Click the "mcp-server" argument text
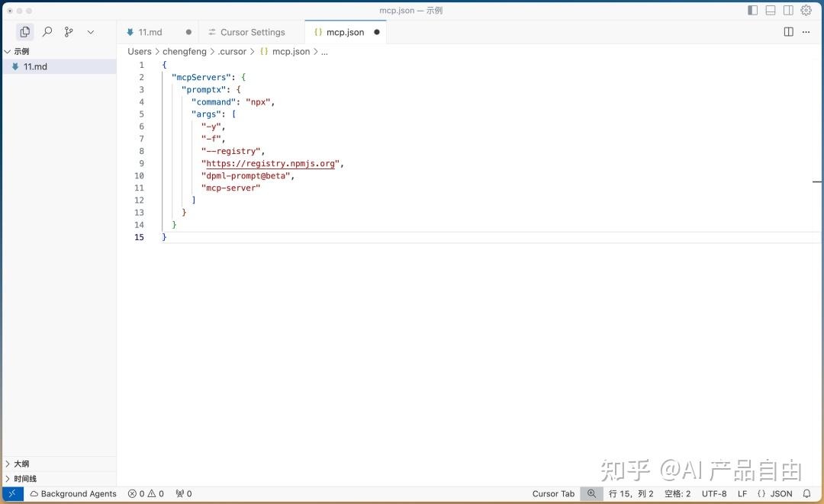 pos(230,188)
